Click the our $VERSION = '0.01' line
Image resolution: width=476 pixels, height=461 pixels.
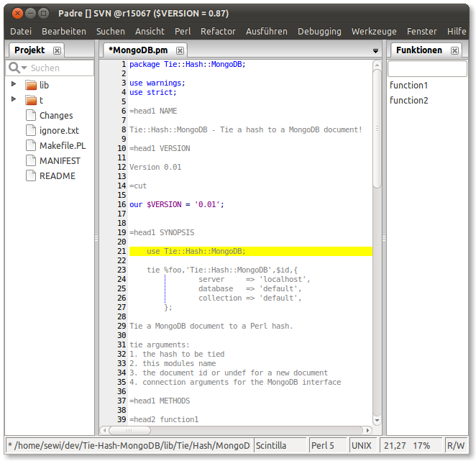(x=177, y=205)
